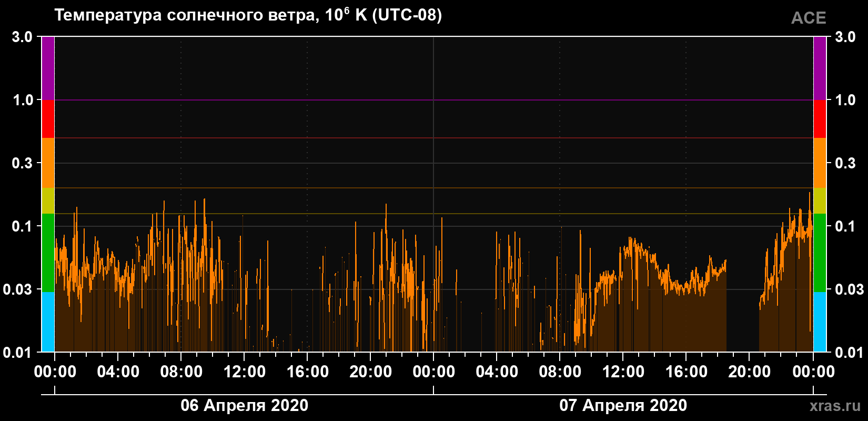Image resolution: width=868 pixels, height=421 pixels.
Task: Select the '06 Апреля 2020' date label
Action: click(245, 405)
